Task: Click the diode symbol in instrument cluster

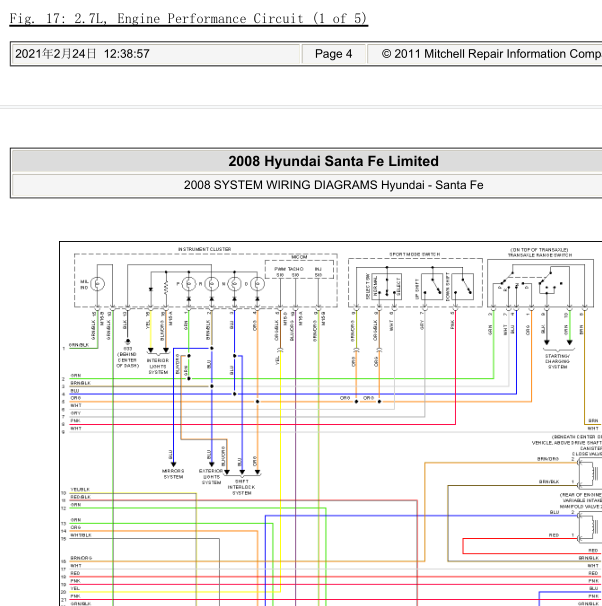Action: click(151, 289)
